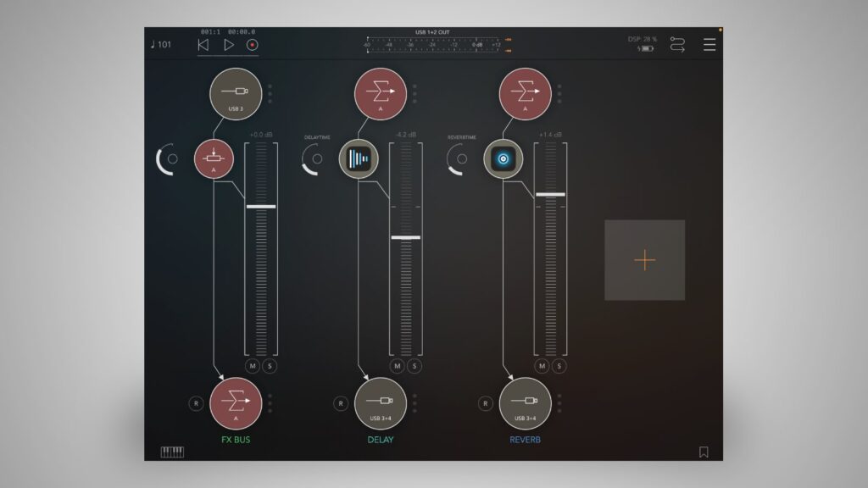868x488 pixels.
Task: Tap the tempo value 101
Action: (x=160, y=45)
